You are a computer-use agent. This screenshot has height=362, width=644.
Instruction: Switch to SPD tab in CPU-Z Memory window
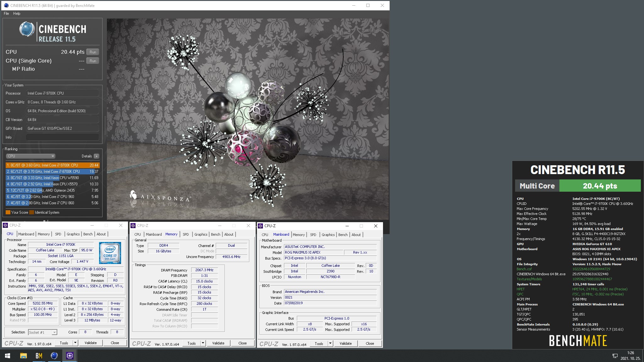click(186, 234)
